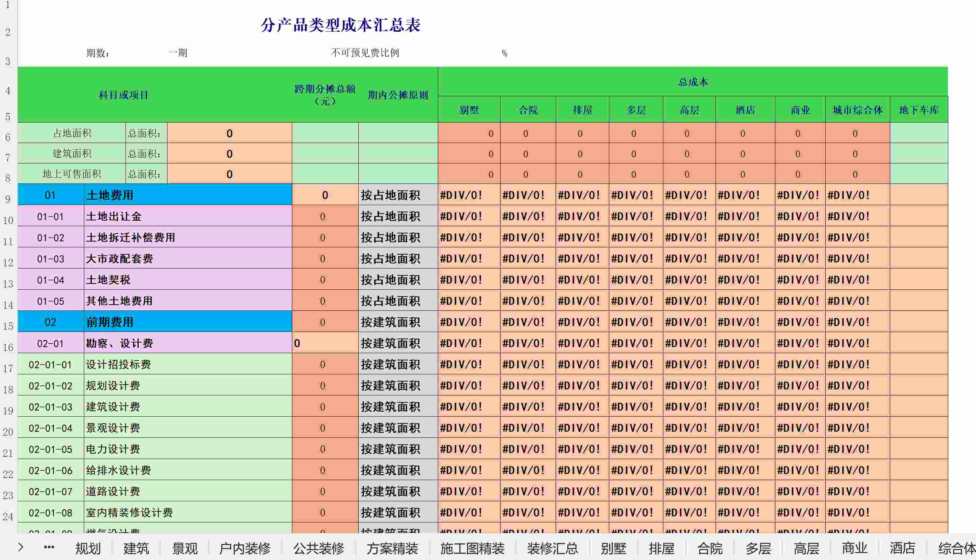Click the 土地出让金 row label
The height and width of the screenshot is (560, 976).
pyautogui.click(x=188, y=216)
